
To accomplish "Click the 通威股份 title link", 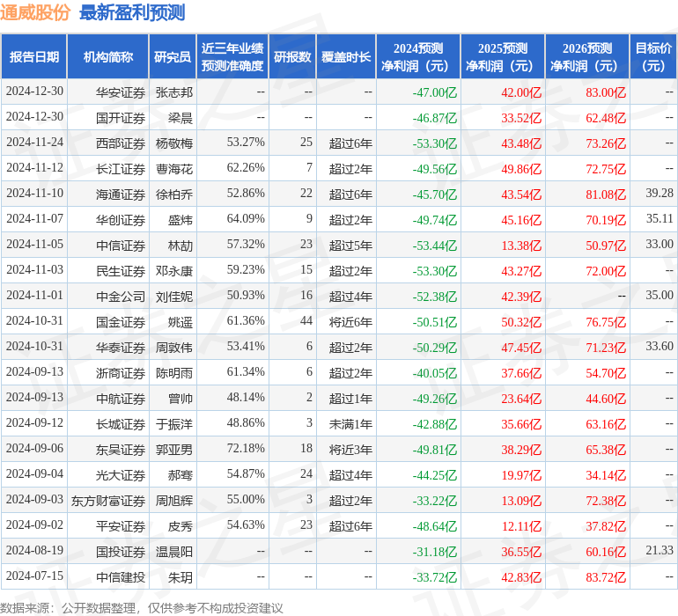I will click(35, 13).
